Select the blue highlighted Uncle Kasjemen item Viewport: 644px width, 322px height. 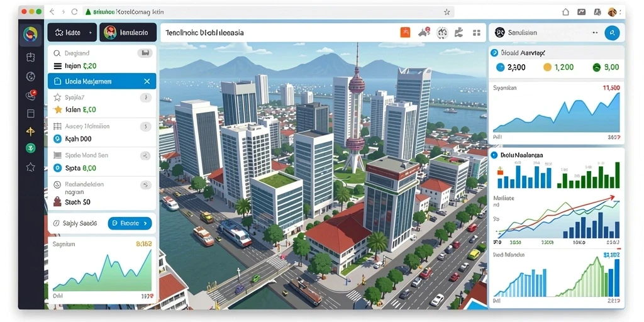pos(102,81)
